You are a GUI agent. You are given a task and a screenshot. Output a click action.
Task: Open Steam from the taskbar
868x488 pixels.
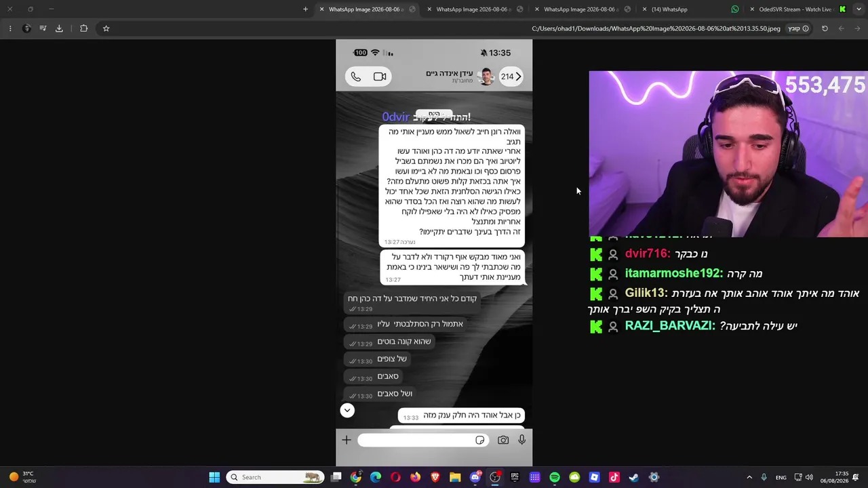634,477
